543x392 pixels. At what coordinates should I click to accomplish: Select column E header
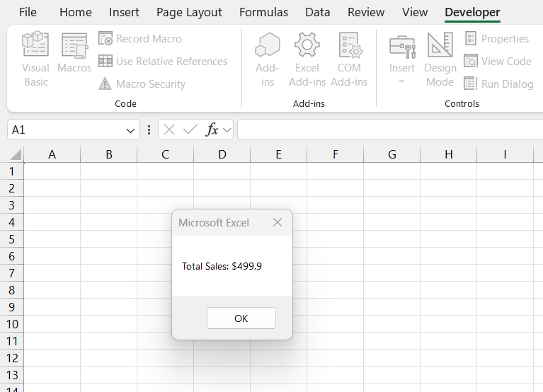279,154
